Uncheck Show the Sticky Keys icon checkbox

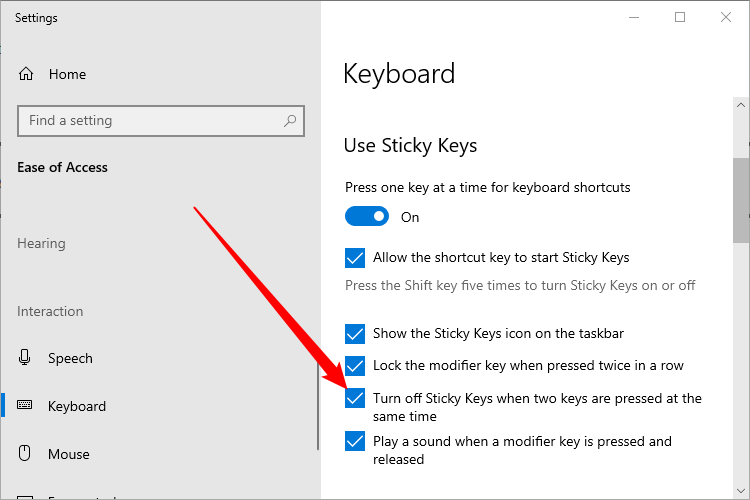(x=355, y=334)
